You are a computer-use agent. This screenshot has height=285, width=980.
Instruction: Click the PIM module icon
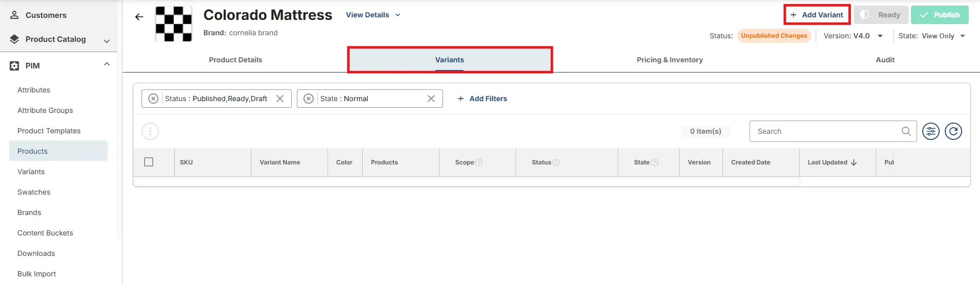point(14,66)
